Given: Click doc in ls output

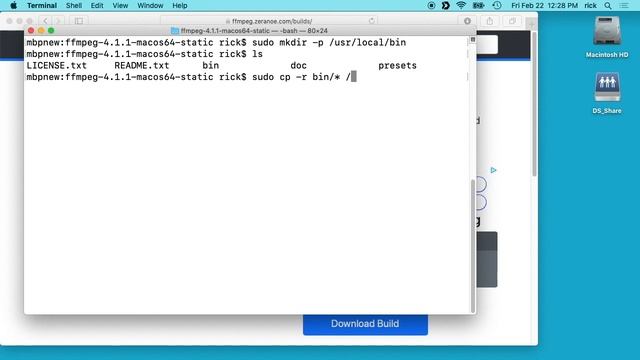Looking at the screenshot, I should pos(298,66).
